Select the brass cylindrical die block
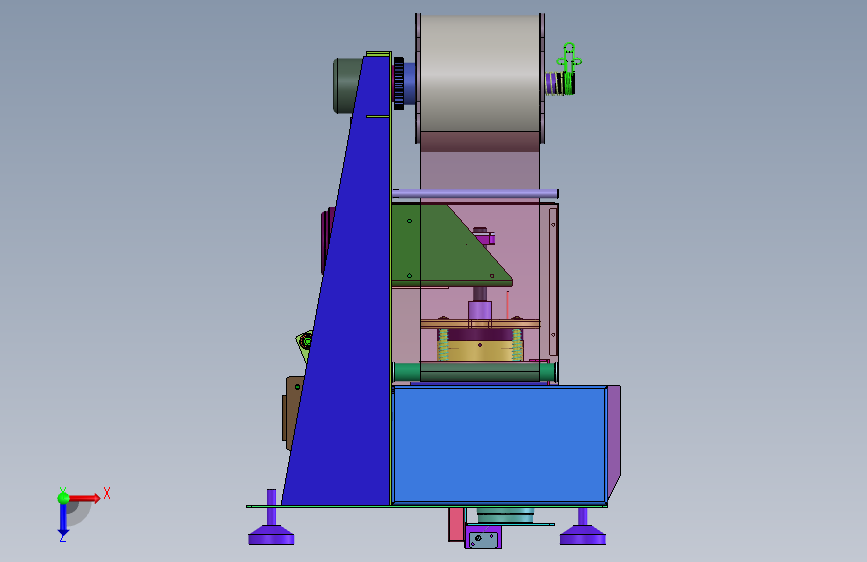 [480, 350]
